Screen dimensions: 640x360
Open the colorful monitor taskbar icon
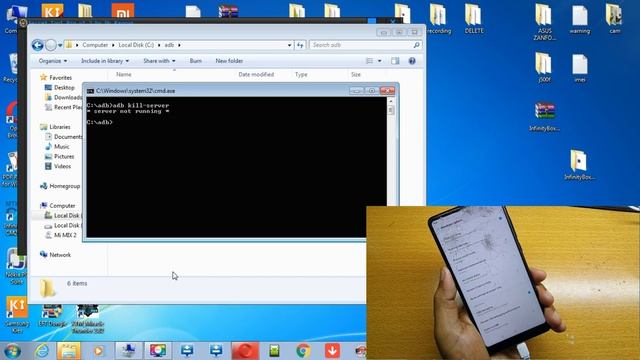pos(158,351)
